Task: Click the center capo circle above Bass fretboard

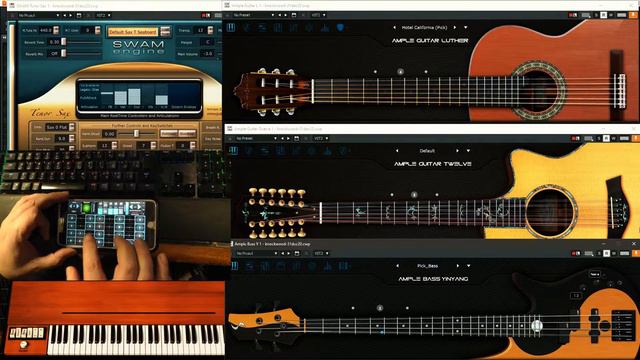Action: point(380,308)
